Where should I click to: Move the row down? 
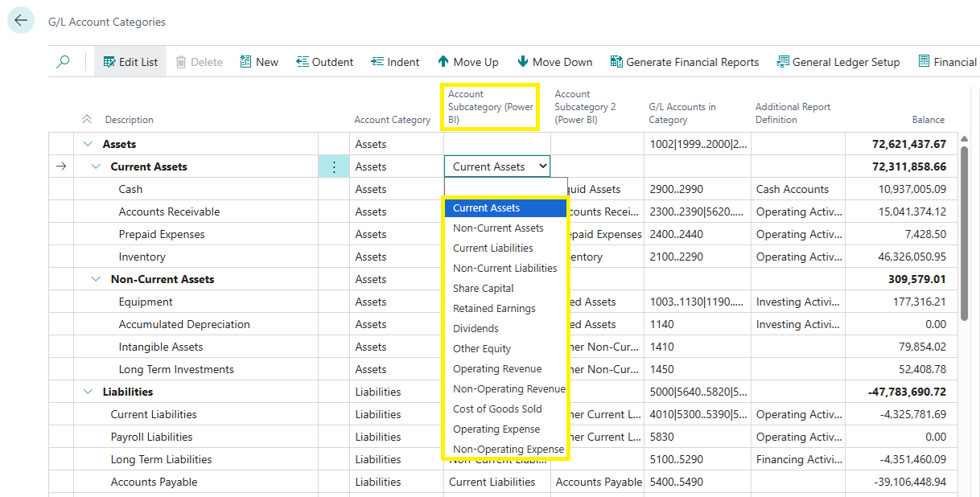tap(554, 62)
